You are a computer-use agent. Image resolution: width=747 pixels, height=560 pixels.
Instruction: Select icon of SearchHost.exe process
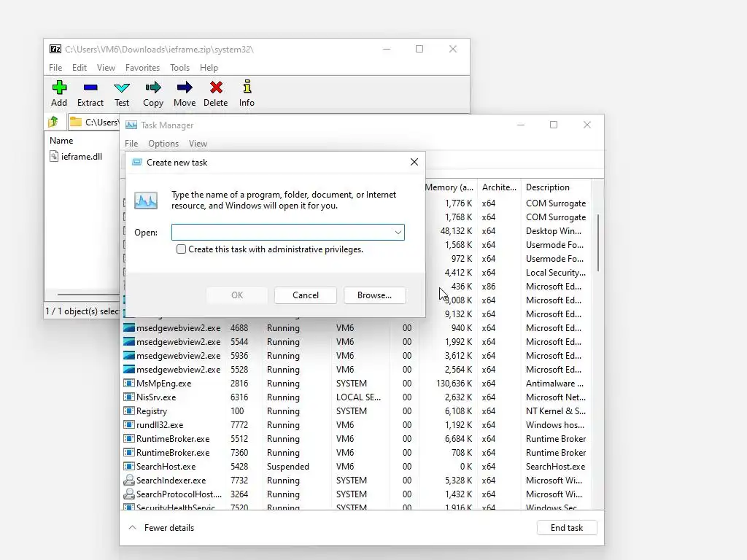[128, 466]
